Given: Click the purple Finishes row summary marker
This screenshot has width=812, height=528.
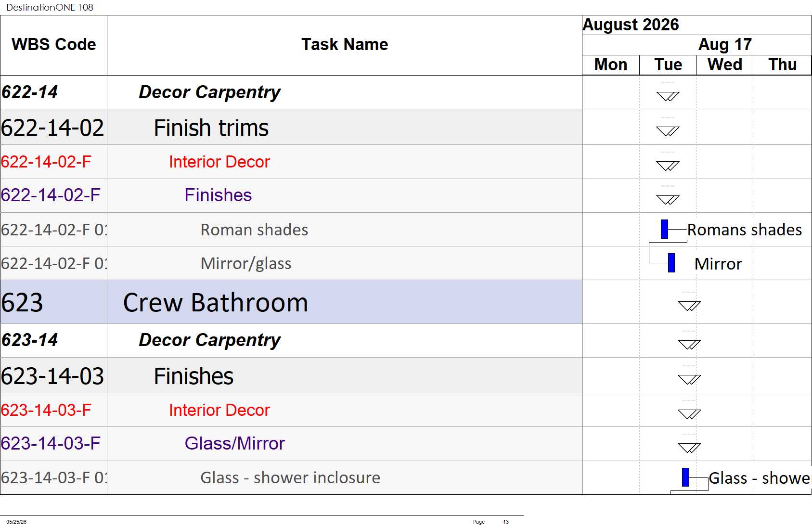Looking at the screenshot, I should click(668, 199).
